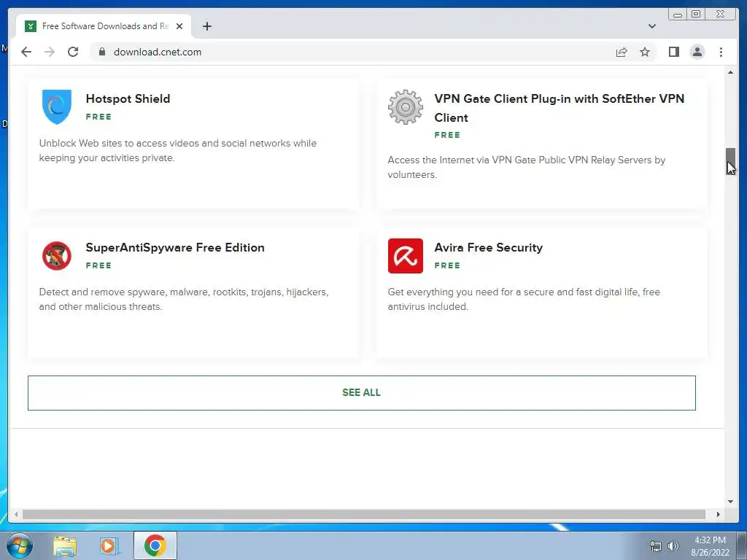The height and width of the screenshot is (560, 747).
Task: Click the FREE label under Avira Free Security
Action: 447,265
